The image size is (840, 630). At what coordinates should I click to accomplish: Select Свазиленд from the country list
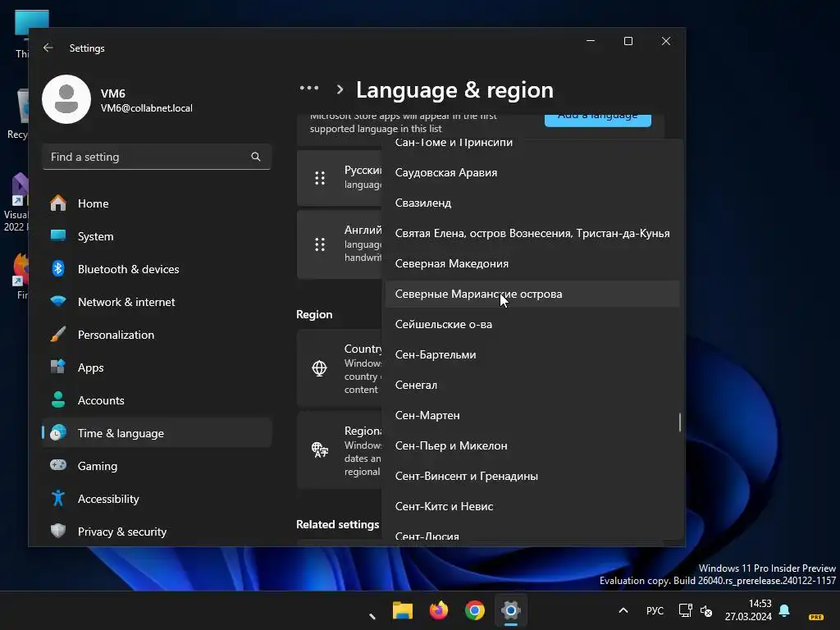[x=532, y=203]
